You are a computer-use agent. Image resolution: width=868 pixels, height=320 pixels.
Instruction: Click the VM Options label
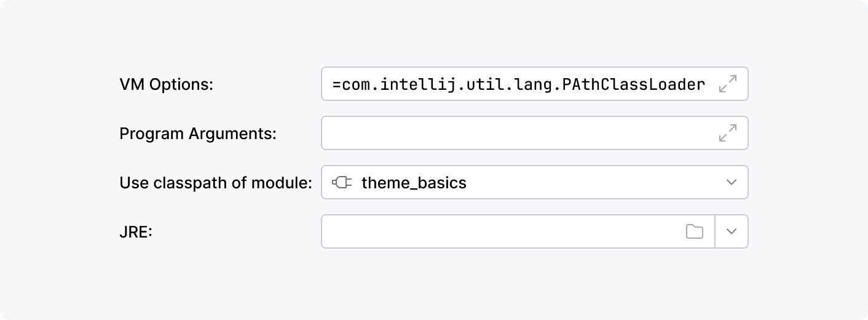point(166,85)
